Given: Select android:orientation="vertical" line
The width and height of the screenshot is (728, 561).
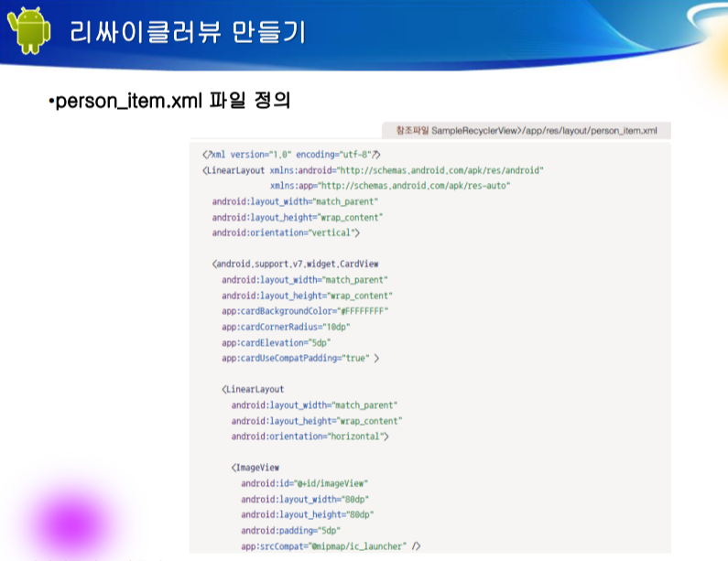Looking at the screenshot, I should [286, 232].
